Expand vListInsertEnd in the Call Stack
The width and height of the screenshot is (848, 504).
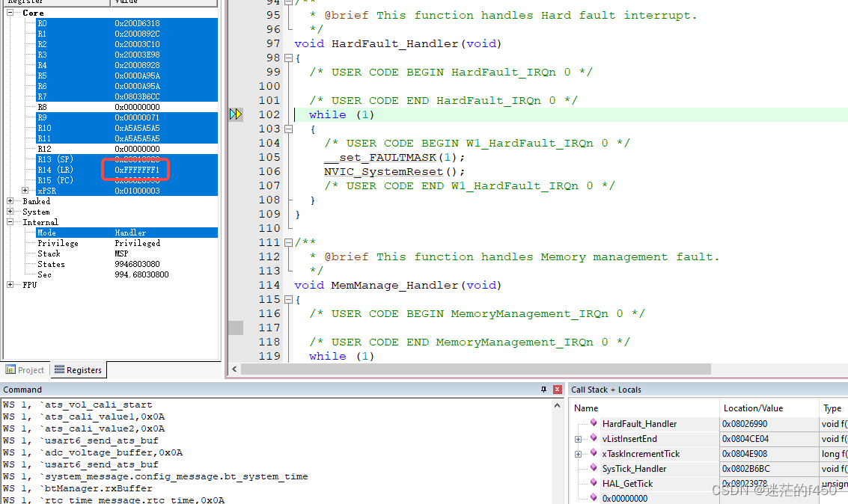[578, 439]
